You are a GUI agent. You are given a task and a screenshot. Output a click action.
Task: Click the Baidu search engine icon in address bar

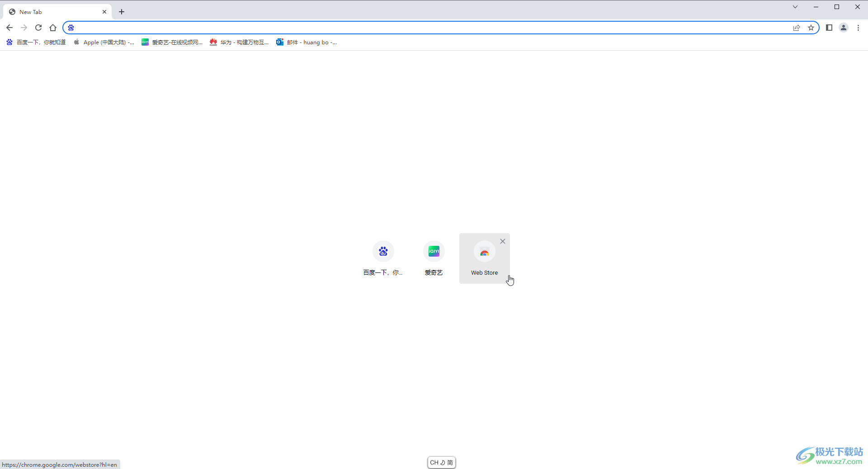71,28
